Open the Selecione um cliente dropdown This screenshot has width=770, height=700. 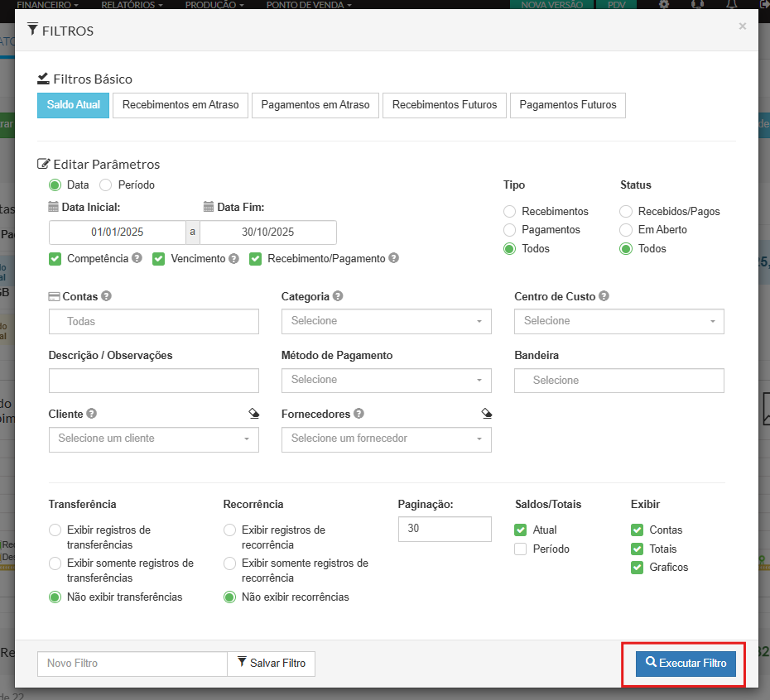[x=153, y=439]
